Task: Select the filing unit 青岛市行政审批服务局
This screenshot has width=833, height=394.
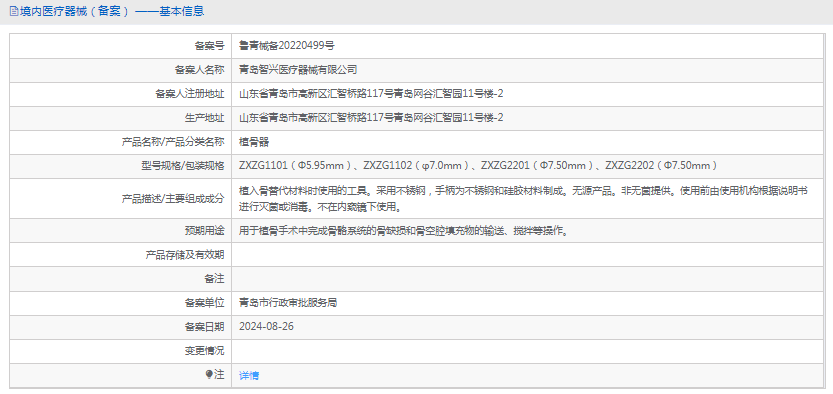Action: pos(288,303)
